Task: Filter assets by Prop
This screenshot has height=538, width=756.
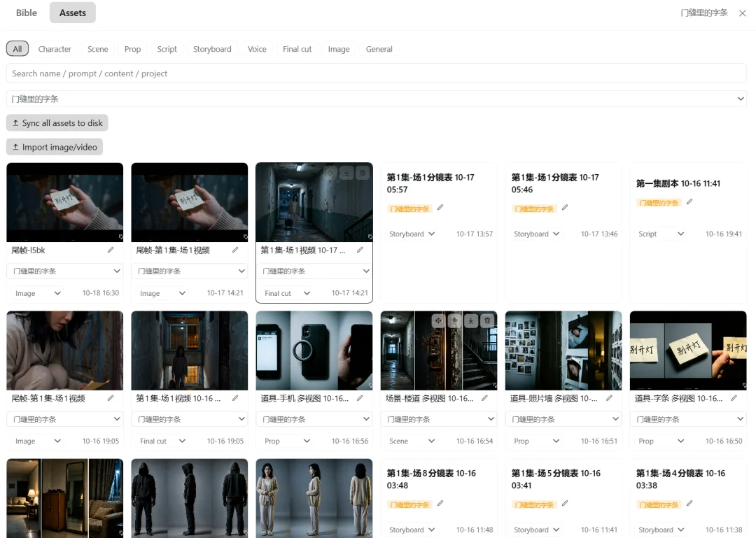Action: 132,49
